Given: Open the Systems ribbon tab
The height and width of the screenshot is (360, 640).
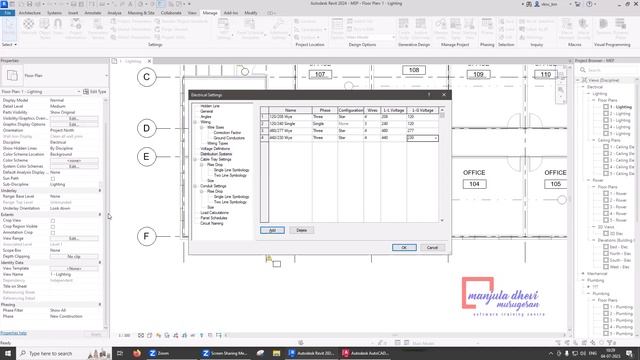Looking at the screenshot, I should click(x=54, y=13).
